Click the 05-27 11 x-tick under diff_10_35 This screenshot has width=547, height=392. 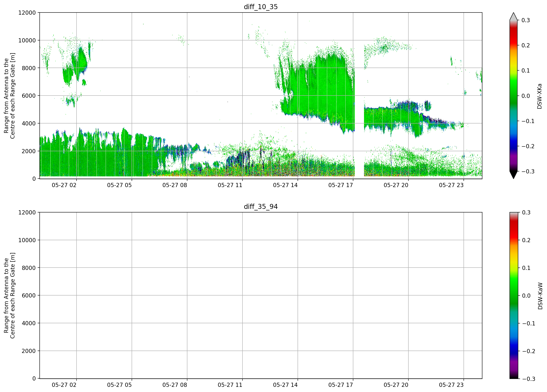230,185
